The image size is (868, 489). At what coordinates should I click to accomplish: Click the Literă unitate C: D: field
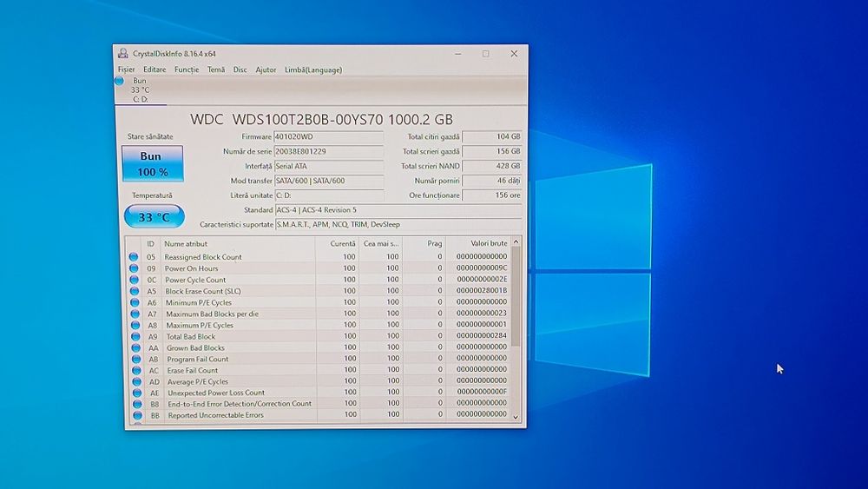329,195
